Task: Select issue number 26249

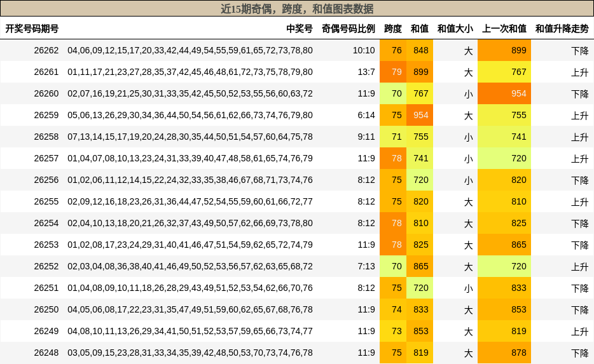Action: [x=46, y=331]
